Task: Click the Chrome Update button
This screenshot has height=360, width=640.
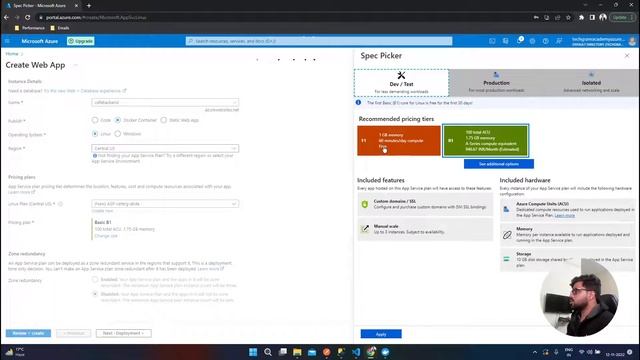Action: (622, 18)
